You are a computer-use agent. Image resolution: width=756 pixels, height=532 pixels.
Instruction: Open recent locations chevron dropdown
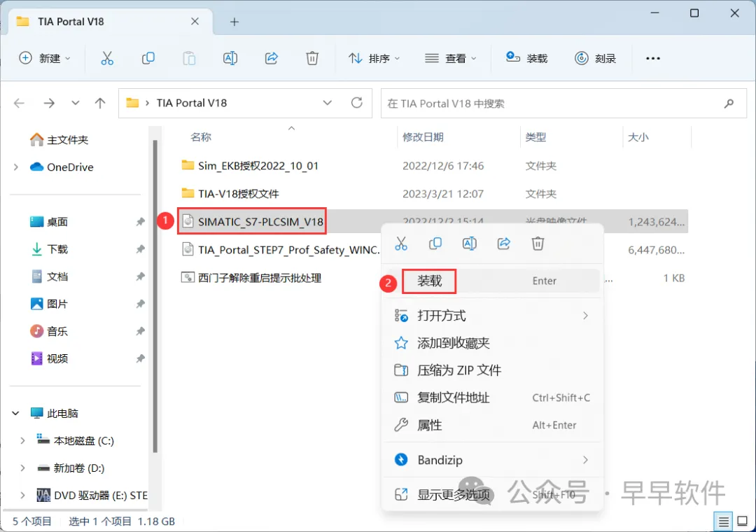75,103
